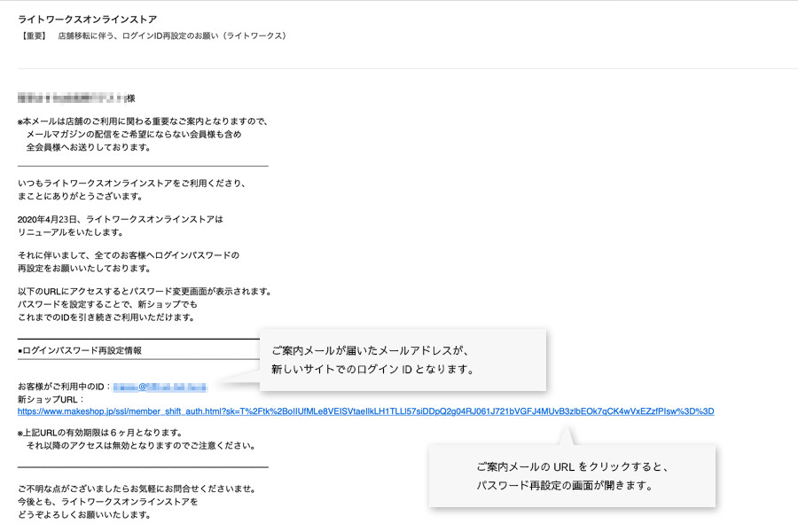Select the line それに伴いまして、全てのお客様へログインパスワードの
This screenshot has height=532, width=798.
129,255
